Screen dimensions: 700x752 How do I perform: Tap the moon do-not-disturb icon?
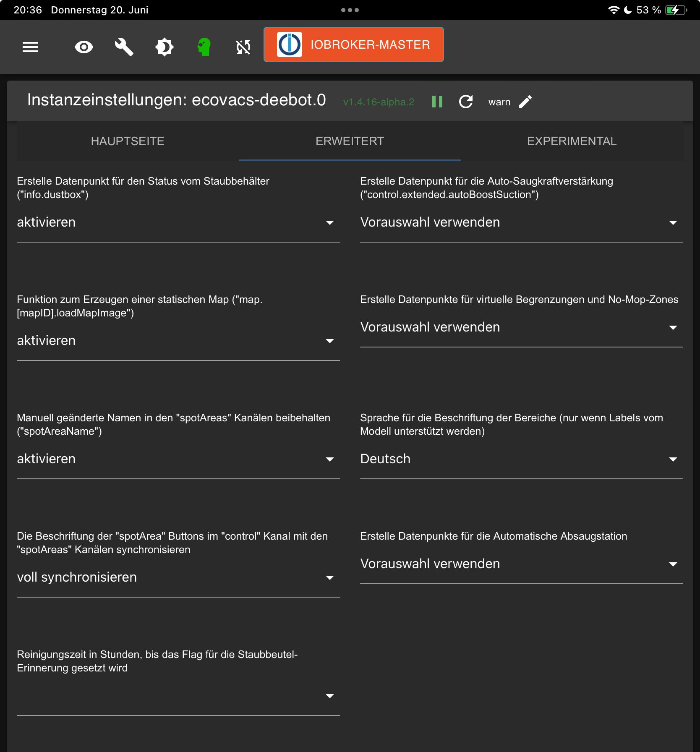tap(628, 10)
